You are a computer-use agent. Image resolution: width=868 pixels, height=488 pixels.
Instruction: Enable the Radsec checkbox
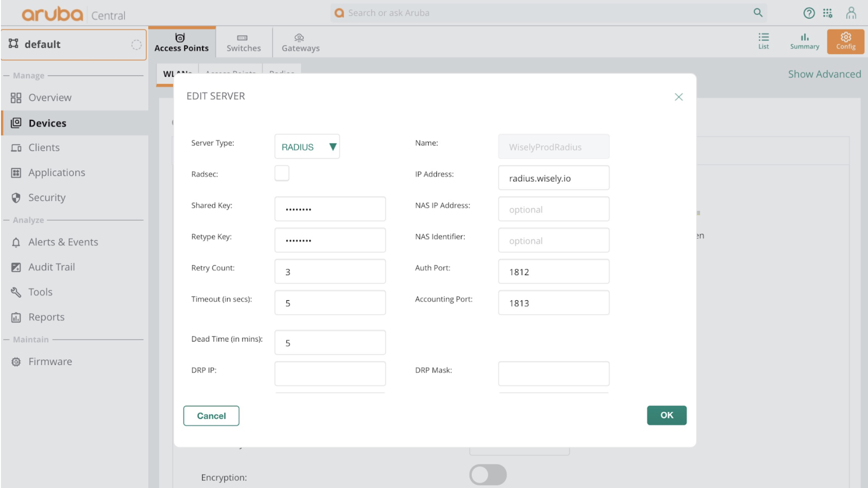pos(282,173)
